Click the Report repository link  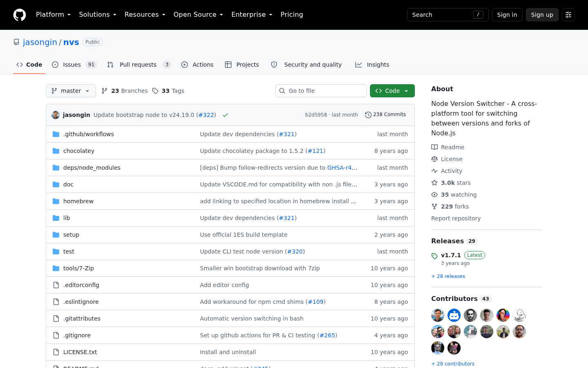click(x=456, y=218)
